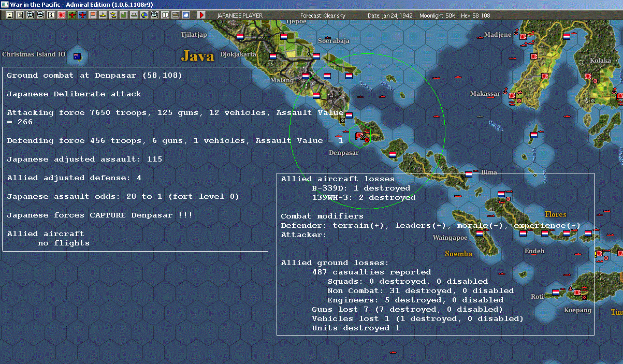Select Japanese flag unit at Makassar

(x=512, y=96)
